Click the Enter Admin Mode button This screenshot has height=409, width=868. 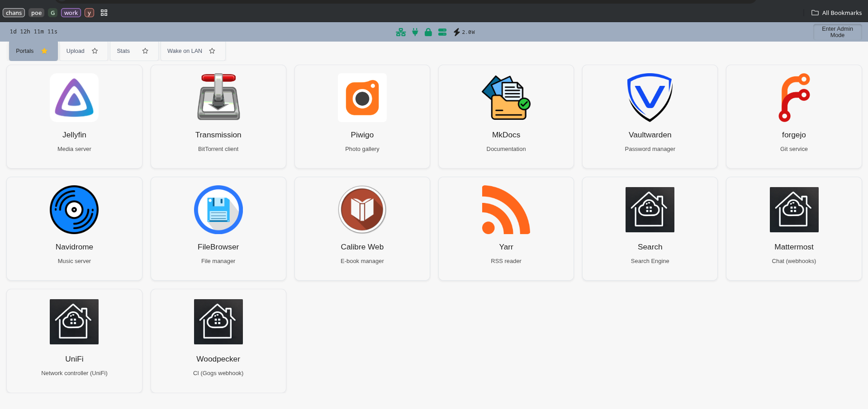837,32
